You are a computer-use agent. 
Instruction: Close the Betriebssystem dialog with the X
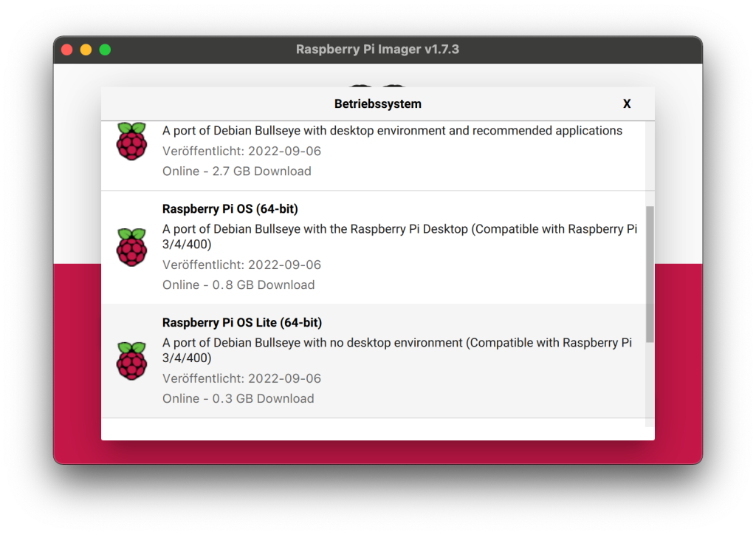point(627,104)
